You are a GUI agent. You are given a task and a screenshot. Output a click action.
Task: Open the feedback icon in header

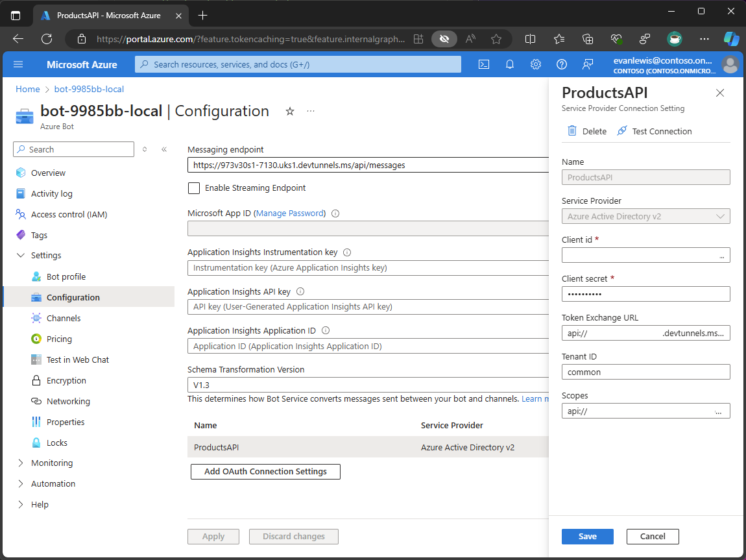pos(588,64)
